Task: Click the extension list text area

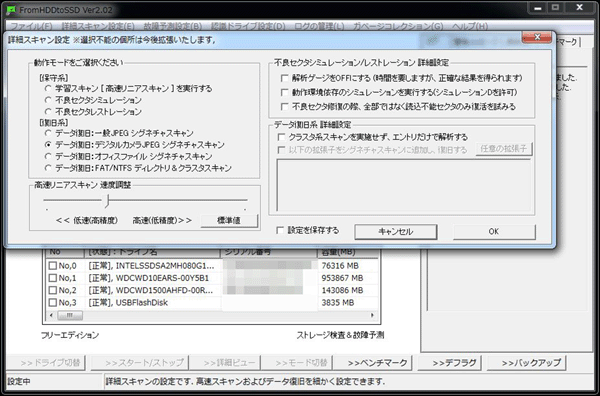Action: click(x=403, y=184)
